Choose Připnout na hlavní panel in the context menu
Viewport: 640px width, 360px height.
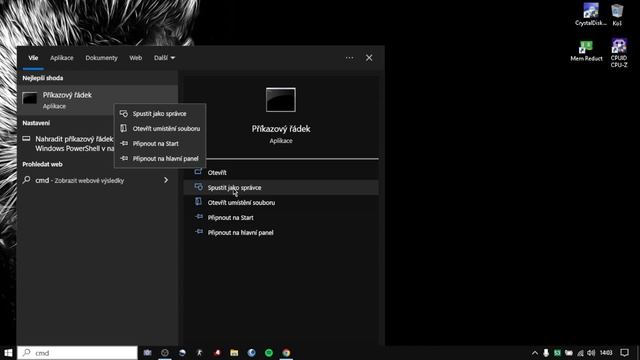pos(160,159)
